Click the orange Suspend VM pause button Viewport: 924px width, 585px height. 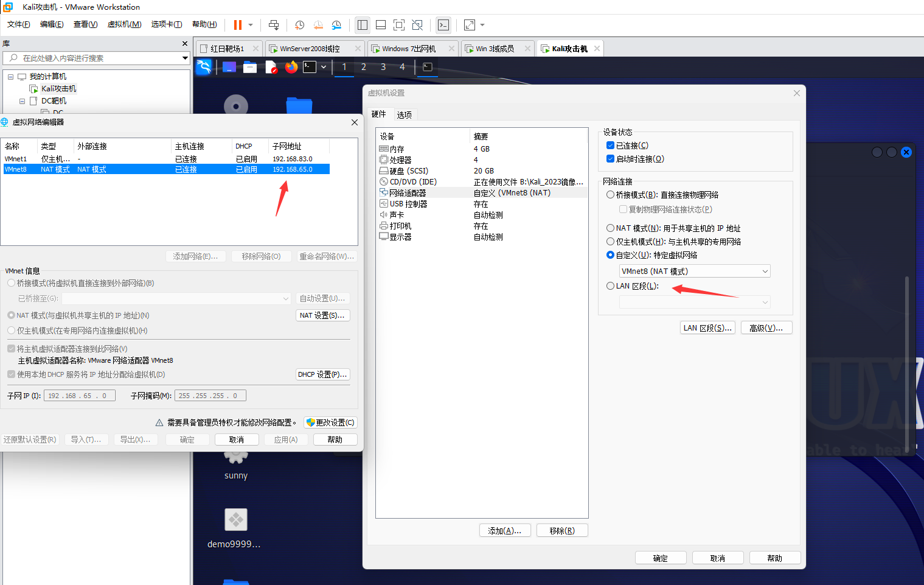coord(238,25)
